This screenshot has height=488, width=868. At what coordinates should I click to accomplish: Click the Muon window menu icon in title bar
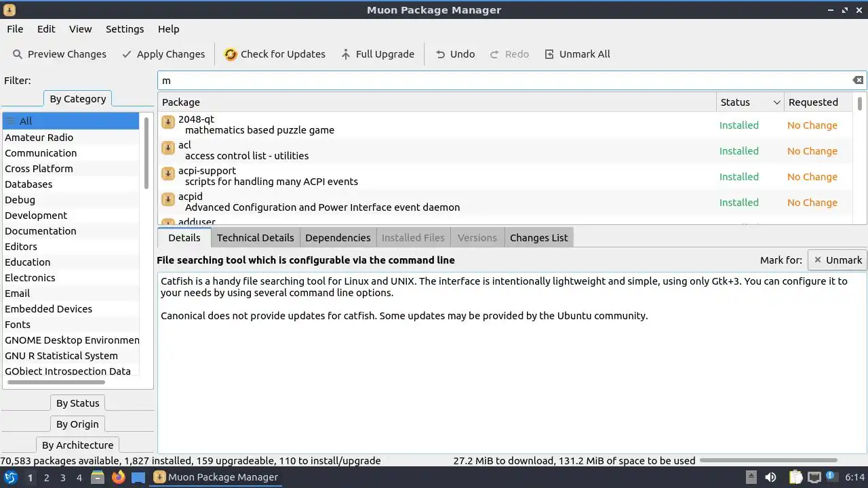coord(9,10)
